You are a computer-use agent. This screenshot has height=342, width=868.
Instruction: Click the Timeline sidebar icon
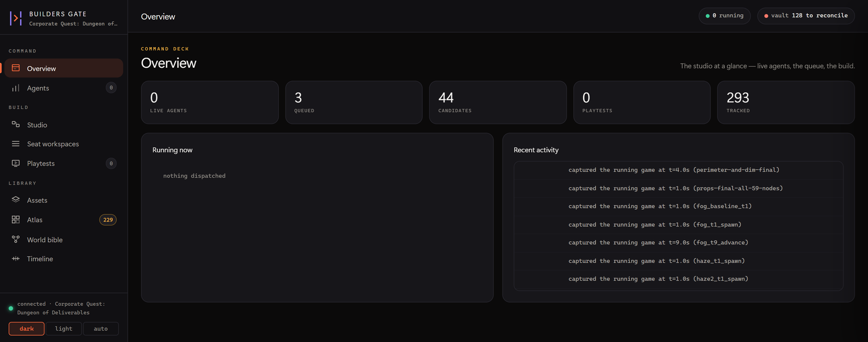point(16,259)
